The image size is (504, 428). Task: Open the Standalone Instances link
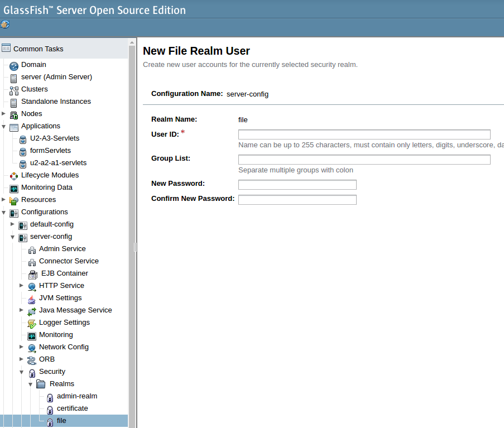[x=56, y=101]
